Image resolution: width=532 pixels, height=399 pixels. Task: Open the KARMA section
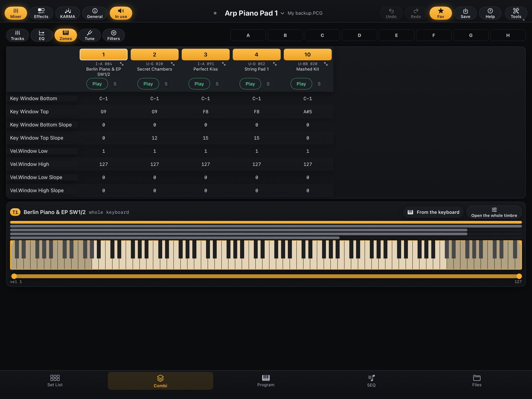(68, 13)
